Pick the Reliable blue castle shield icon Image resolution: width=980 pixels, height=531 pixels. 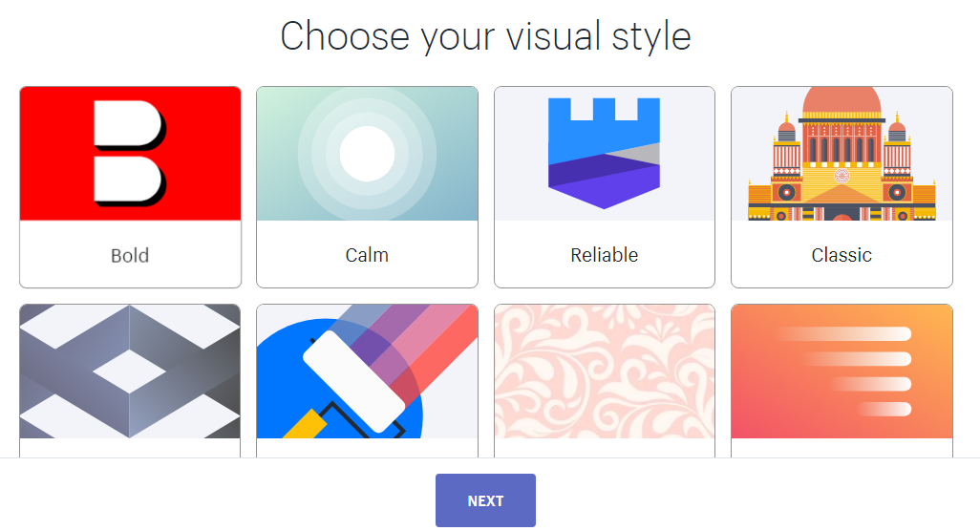604,153
